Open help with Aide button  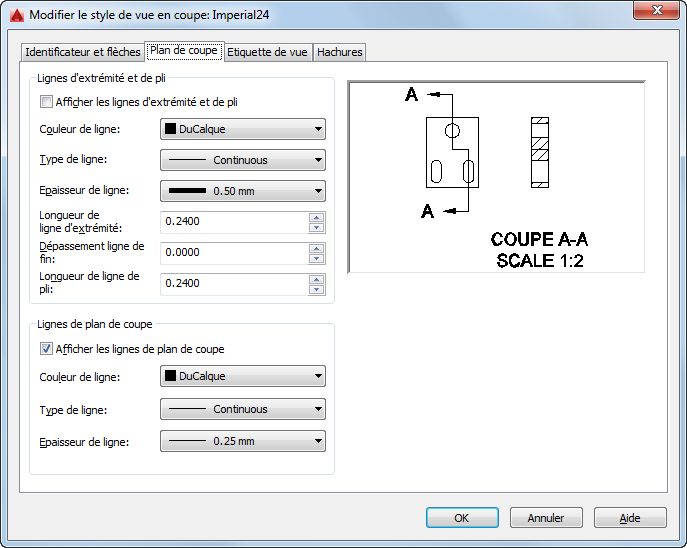pos(630,518)
